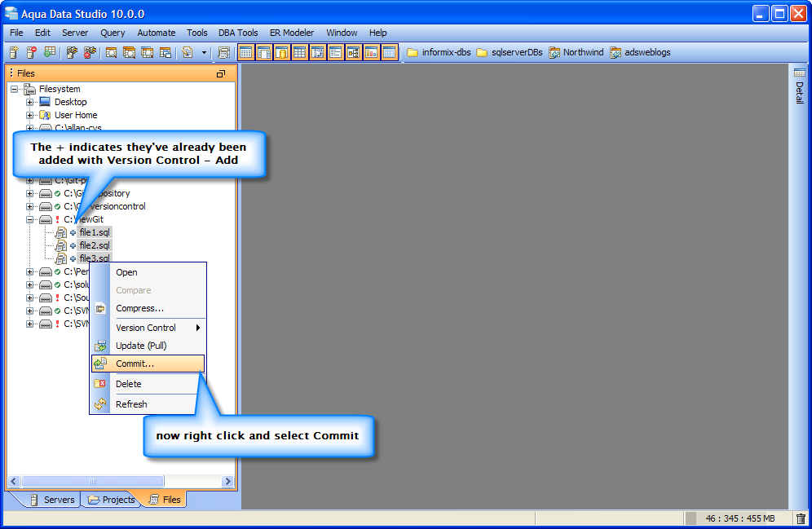Switch to the Files tab
This screenshot has height=529, width=812.
pyautogui.click(x=164, y=500)
